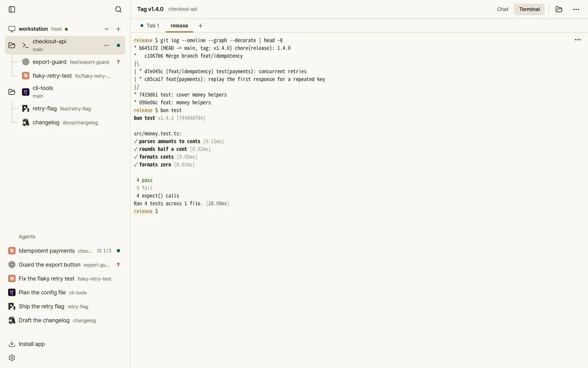Click the export-guard question mark status
Image resolution: width=588 pixels, height=368 pixels.
(118, 62)
